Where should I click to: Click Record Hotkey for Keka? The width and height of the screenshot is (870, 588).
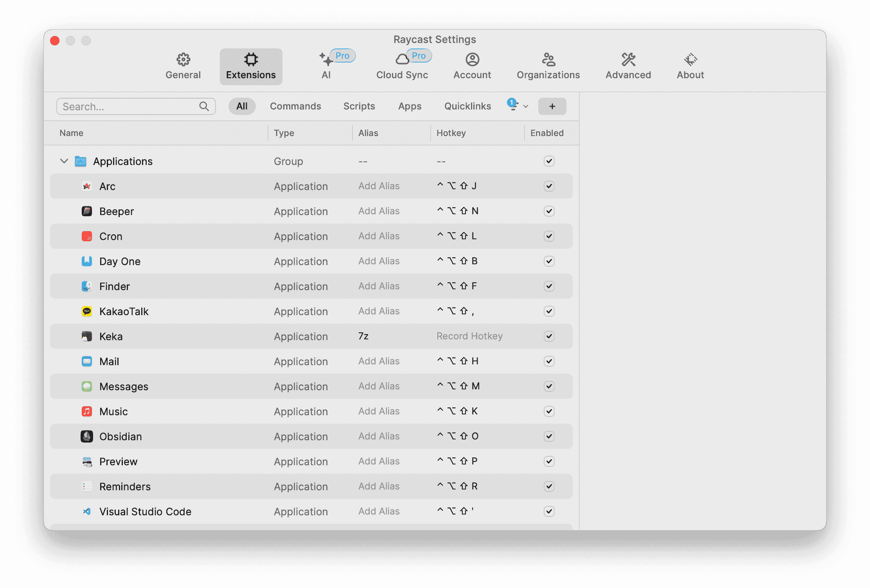coord(469,336)
